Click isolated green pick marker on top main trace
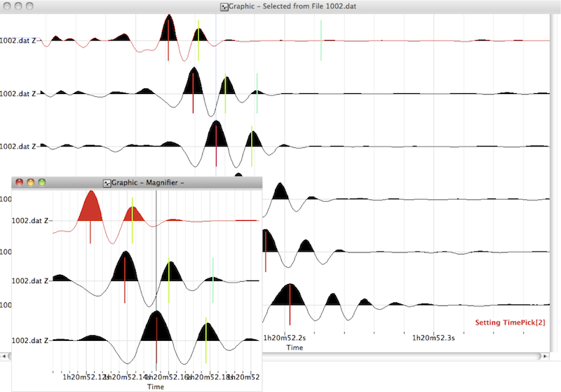This screenshot has height=392, width=561. 320,41
